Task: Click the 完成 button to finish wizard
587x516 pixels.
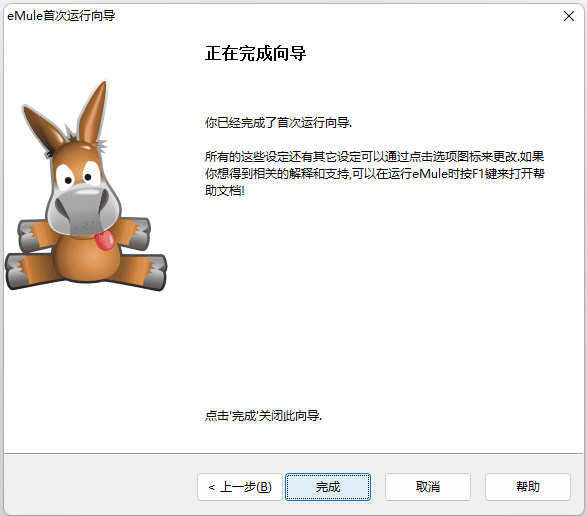Action: [x=328, y=486]
